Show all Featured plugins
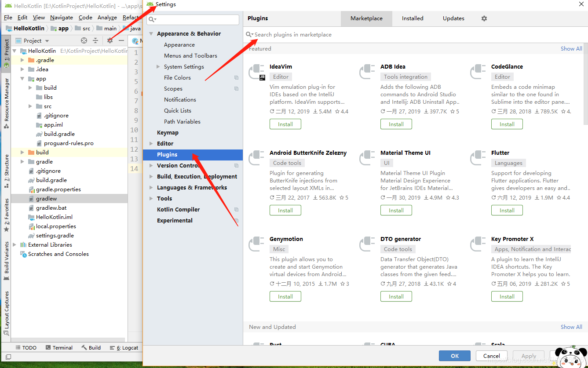The width and height of the screenshot is (588, 368). 571,49
